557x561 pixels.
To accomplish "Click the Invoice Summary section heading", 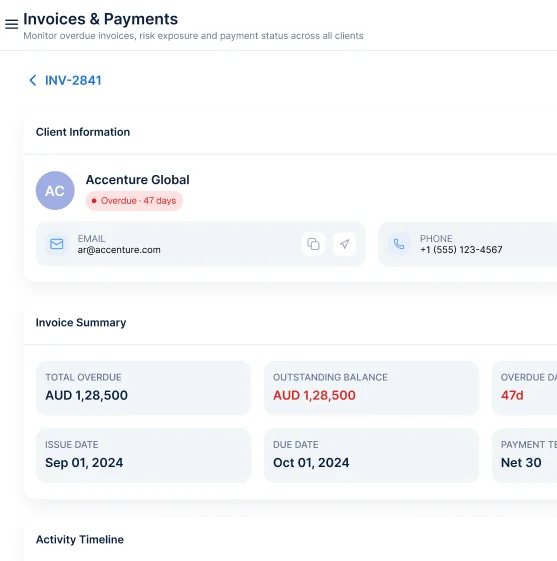I will pyautogui.click(x=81, y=322).
